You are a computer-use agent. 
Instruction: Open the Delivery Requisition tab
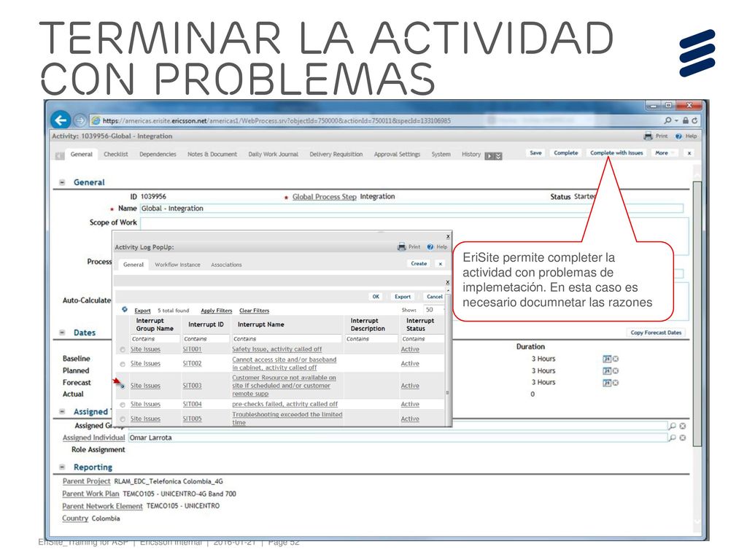pos(336,155)
